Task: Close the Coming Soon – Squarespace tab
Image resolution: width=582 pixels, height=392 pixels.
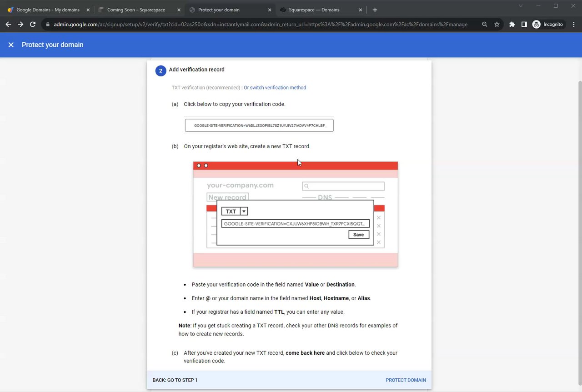Action: [179, 10]
